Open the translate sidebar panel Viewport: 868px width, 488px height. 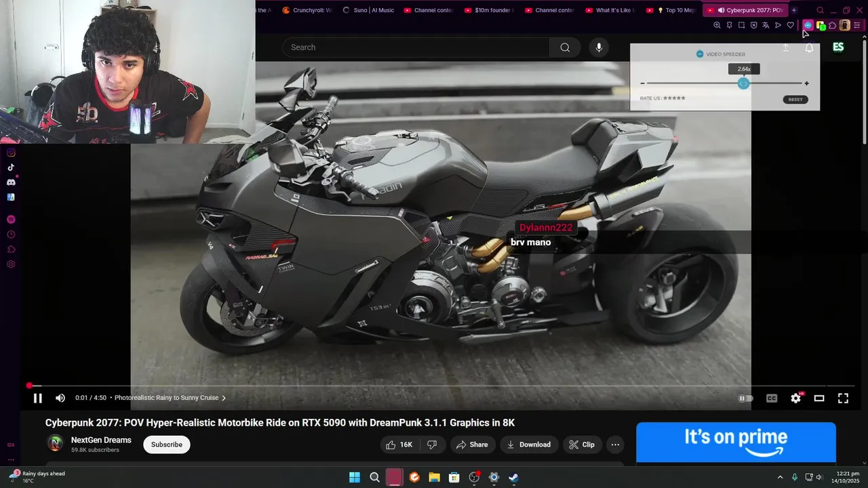tap(11, 197)
